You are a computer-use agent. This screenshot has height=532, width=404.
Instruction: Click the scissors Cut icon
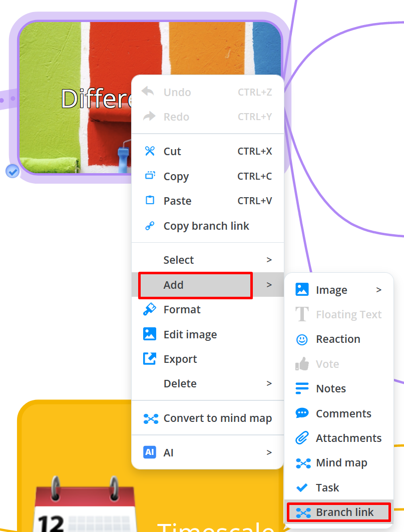pos(150,151)
